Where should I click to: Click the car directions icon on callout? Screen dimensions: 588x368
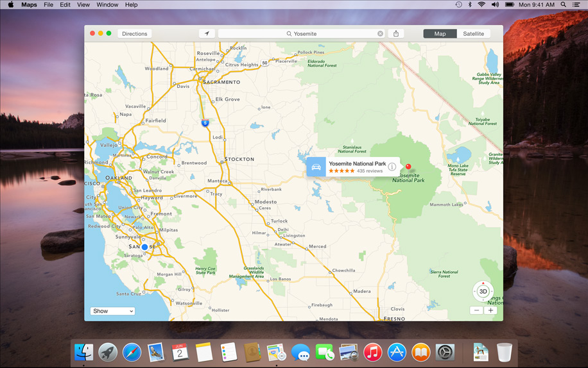click(316, 167)
